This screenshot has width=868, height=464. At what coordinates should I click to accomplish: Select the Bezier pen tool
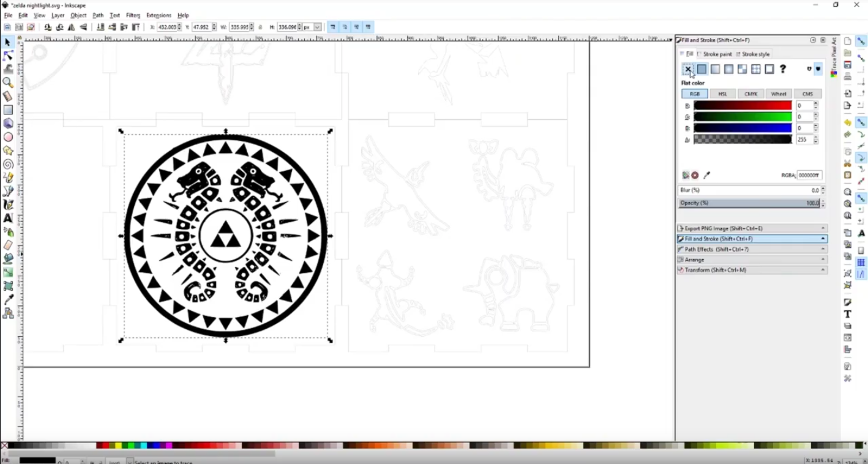coord(8,191)
